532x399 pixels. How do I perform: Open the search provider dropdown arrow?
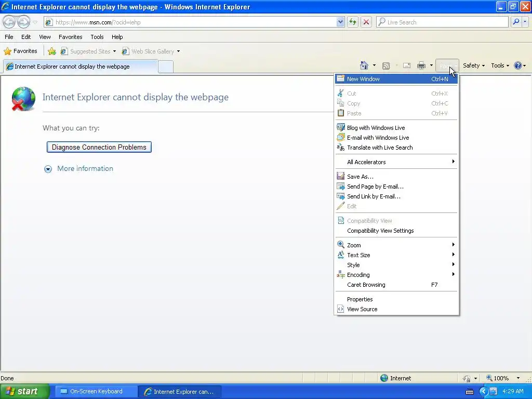point(525,22)
